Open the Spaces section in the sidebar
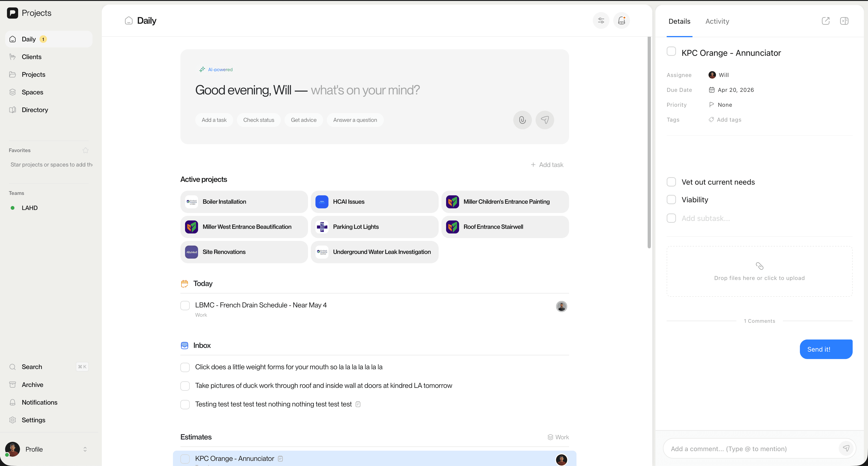Screen dimensions: 868x466 click(x=32, y=92)
